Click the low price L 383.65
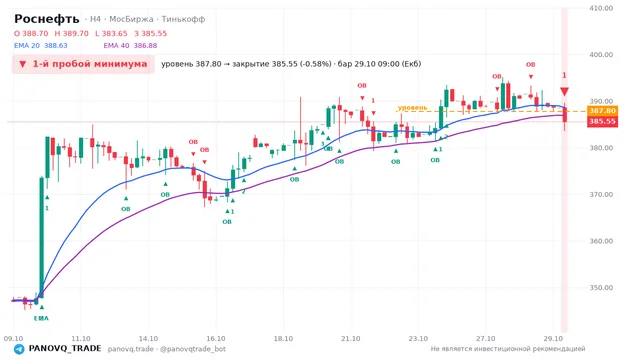The height and width of the screenshot is (360, 640). point(111,33)
